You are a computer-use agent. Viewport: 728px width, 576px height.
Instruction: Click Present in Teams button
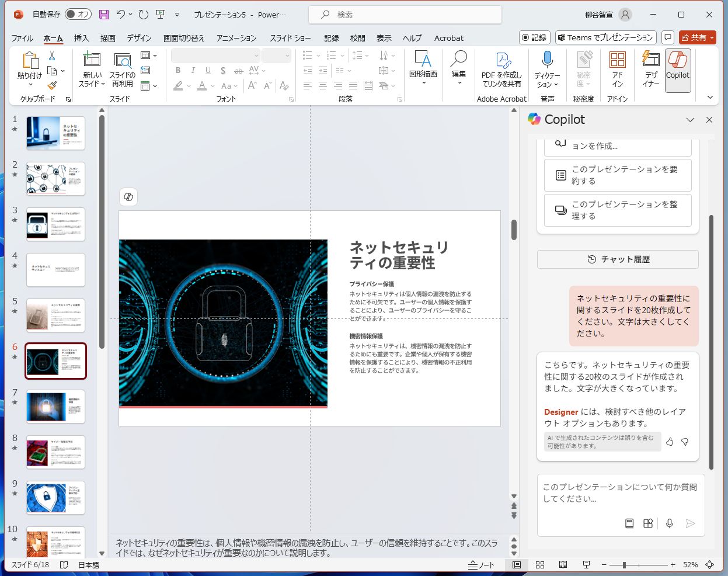[x=606, y=37]
